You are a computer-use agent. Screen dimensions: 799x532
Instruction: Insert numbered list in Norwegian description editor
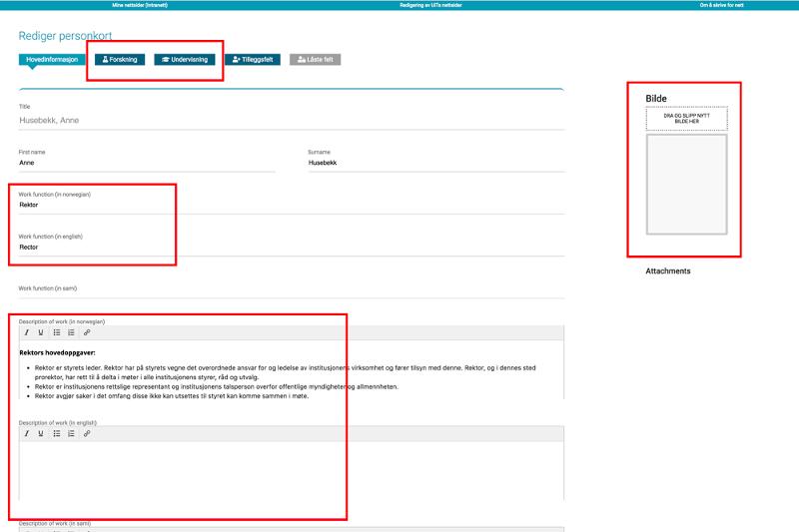pos(70,332)
